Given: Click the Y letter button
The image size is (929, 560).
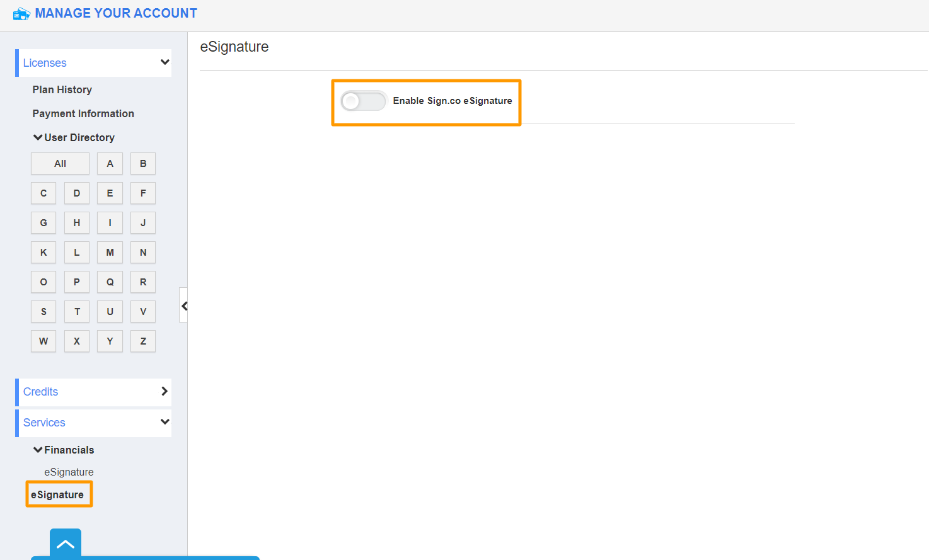Looking at the screenshot, I should [110, 341].
